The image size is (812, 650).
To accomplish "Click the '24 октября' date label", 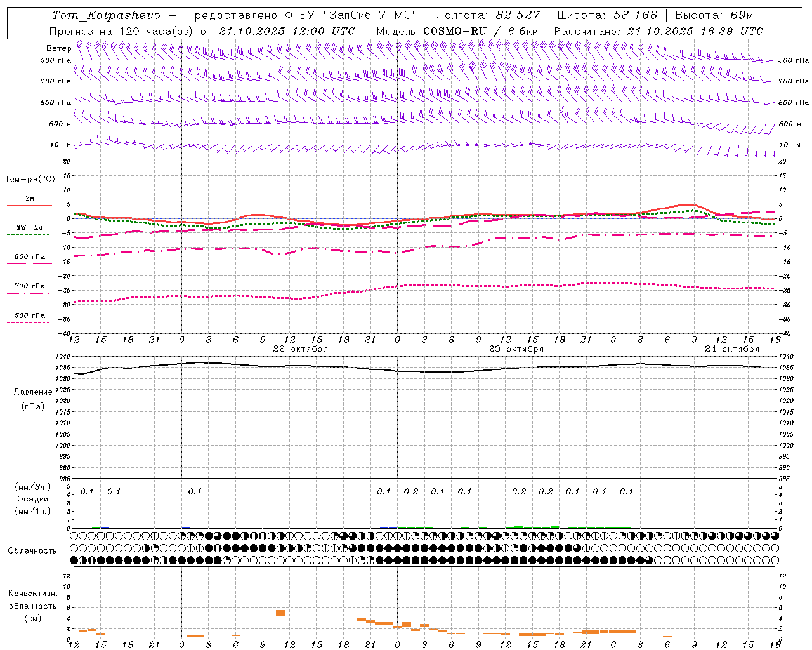I will pos(732,349).
